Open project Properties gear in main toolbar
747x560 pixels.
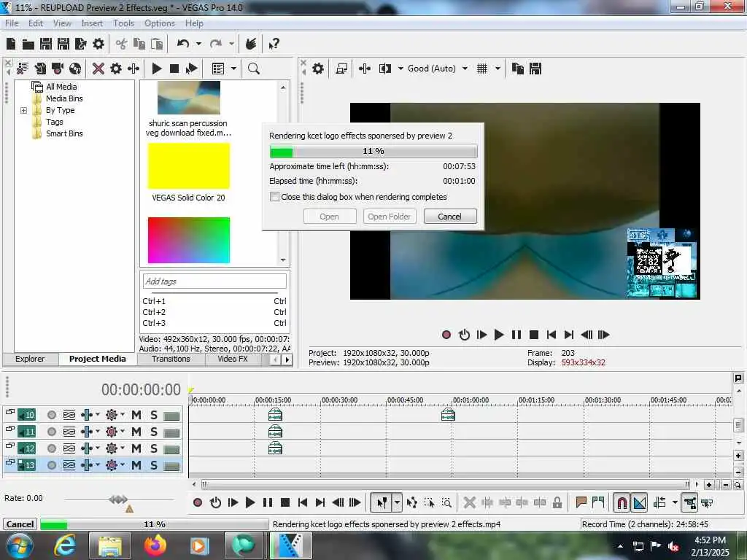98,44
